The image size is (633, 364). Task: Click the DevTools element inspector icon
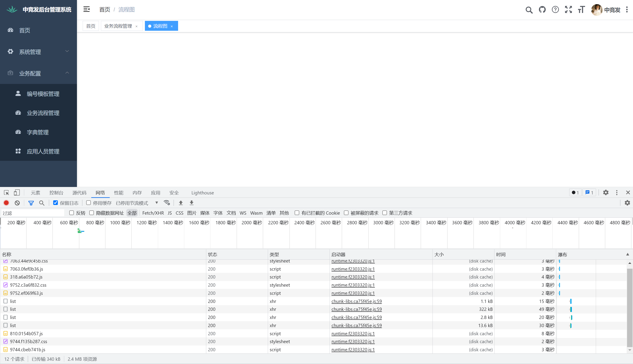[7, 193]
